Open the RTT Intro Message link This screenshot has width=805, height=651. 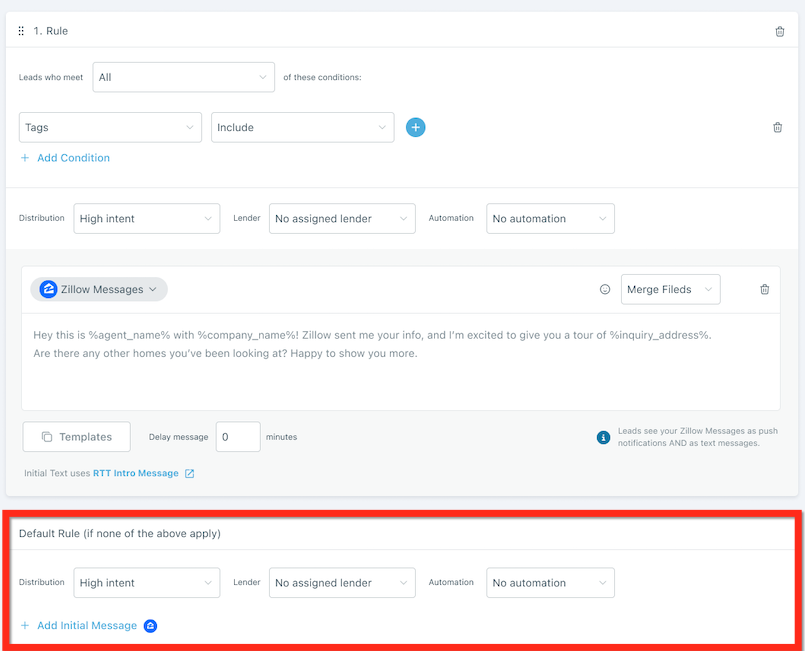[x=135, y=474]
